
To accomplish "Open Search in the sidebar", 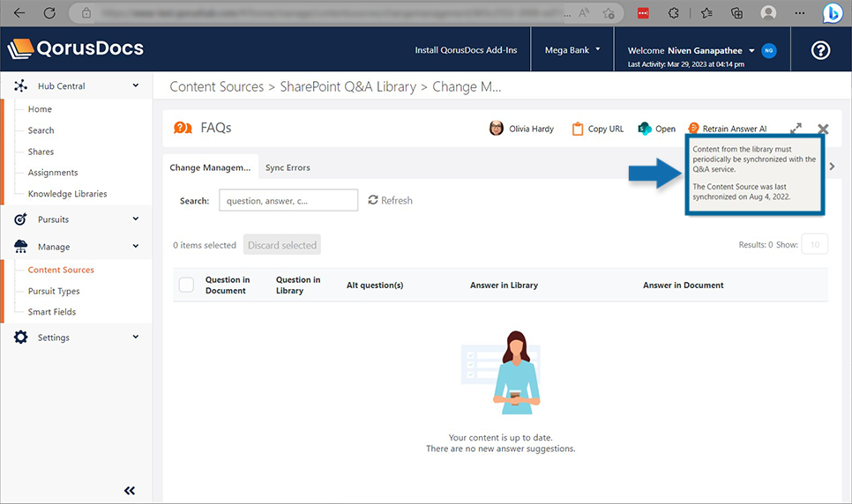I will tap(41, 130).
